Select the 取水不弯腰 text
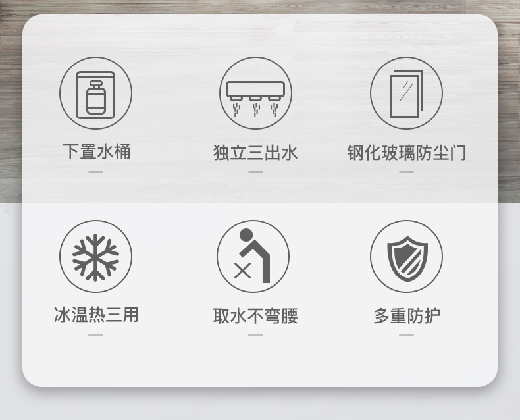Image resolution: width=520 pixels, height=420 pixels. pyautogui.click(x=255, y=316)
